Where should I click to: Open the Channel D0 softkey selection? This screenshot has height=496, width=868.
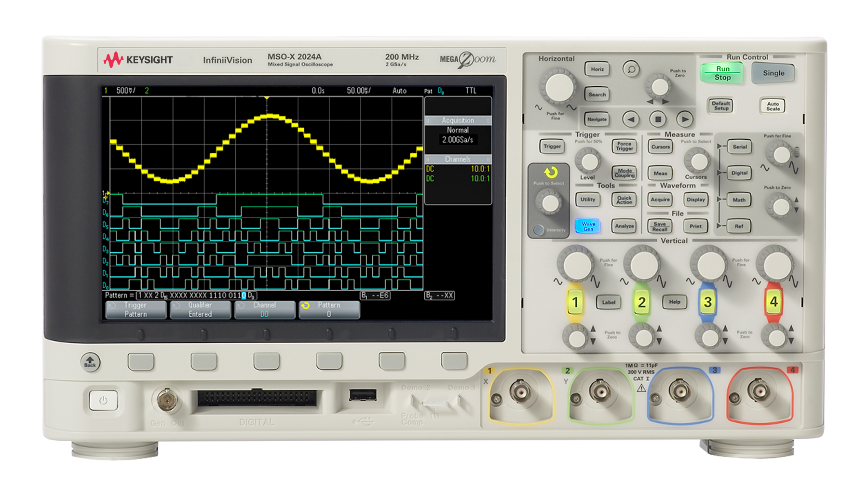pos(265,309)
